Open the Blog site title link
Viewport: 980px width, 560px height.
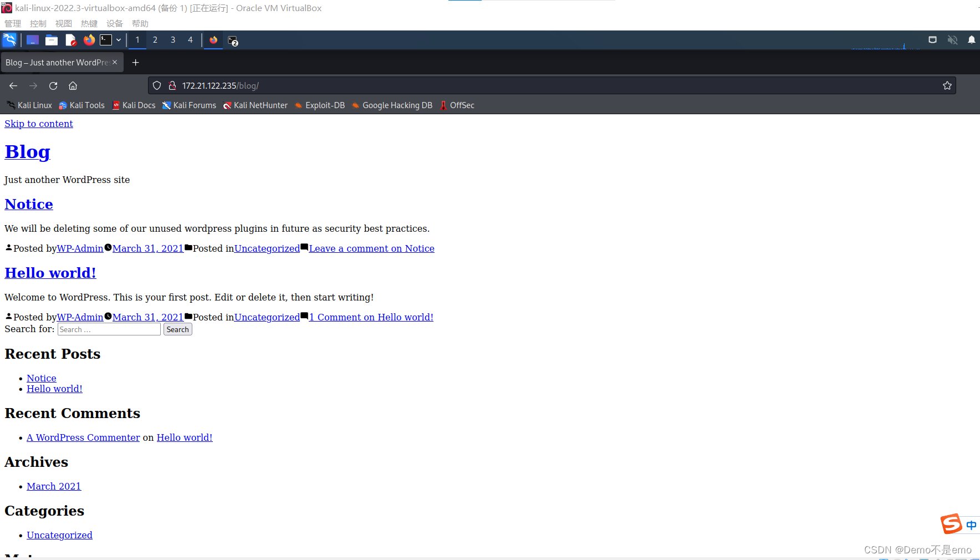[28, 151]
